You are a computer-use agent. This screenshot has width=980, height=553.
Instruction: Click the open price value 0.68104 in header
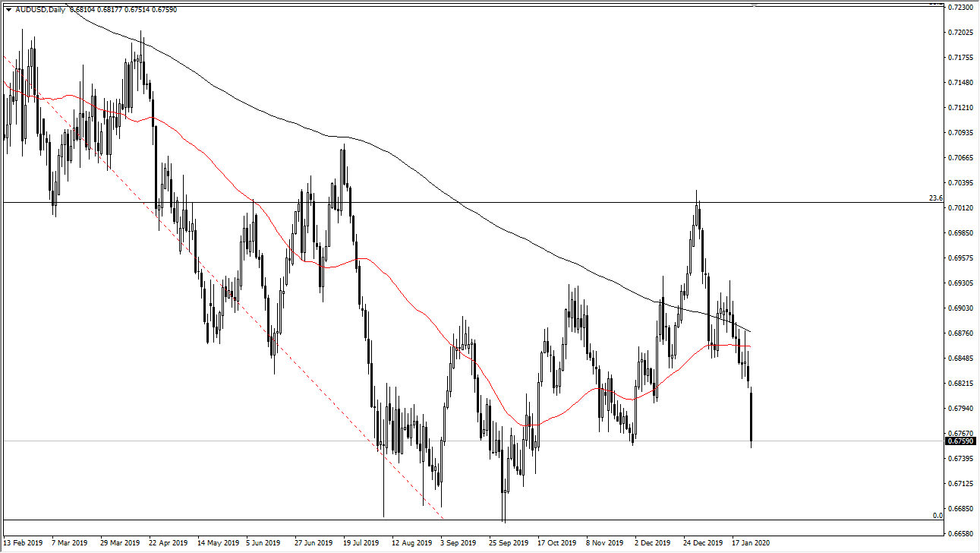click(81, 11)
